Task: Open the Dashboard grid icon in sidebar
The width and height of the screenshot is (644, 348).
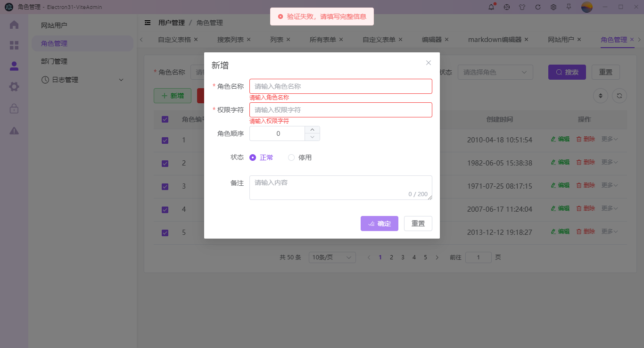Action: (x=14, y=45)
